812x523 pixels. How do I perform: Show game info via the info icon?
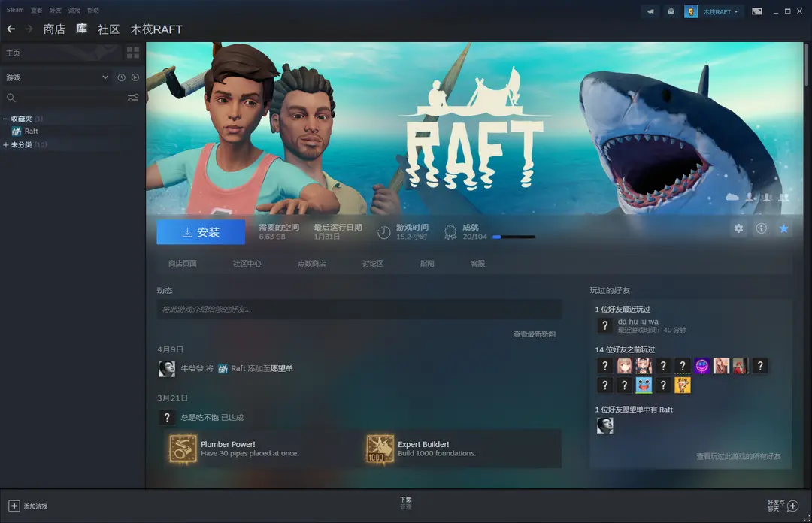click(761, 228)
